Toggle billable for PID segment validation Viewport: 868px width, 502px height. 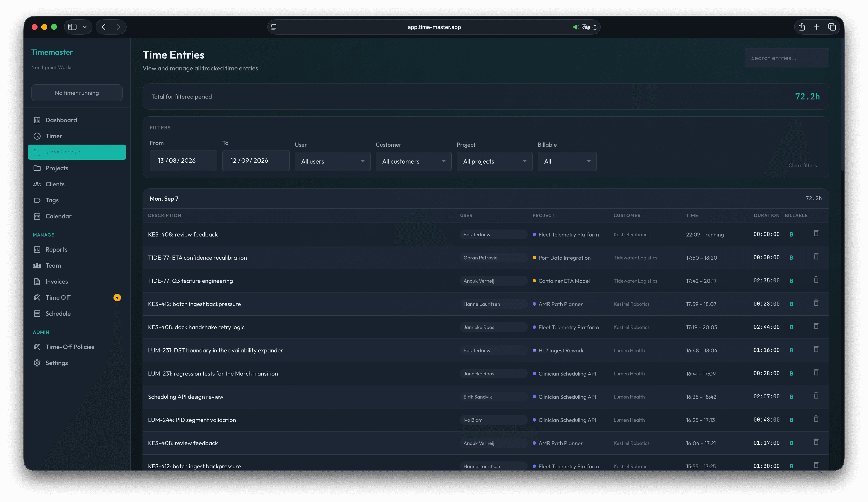[791, 420]
